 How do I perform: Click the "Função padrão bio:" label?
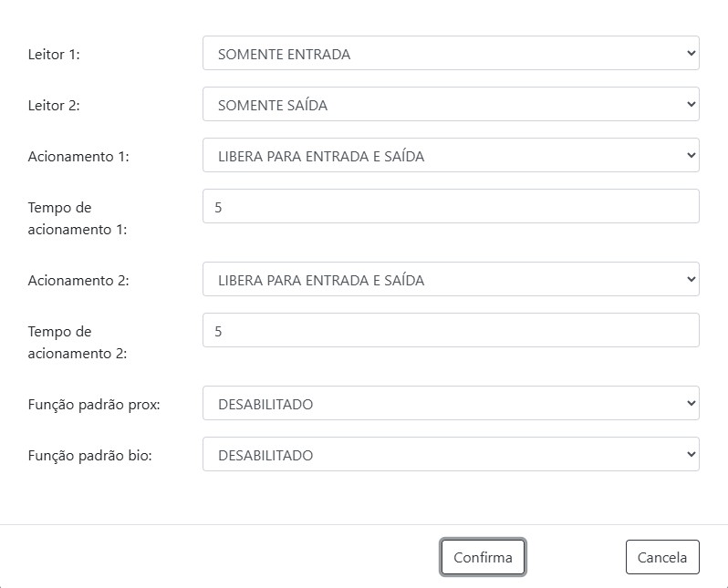click(x=89, y=456)
